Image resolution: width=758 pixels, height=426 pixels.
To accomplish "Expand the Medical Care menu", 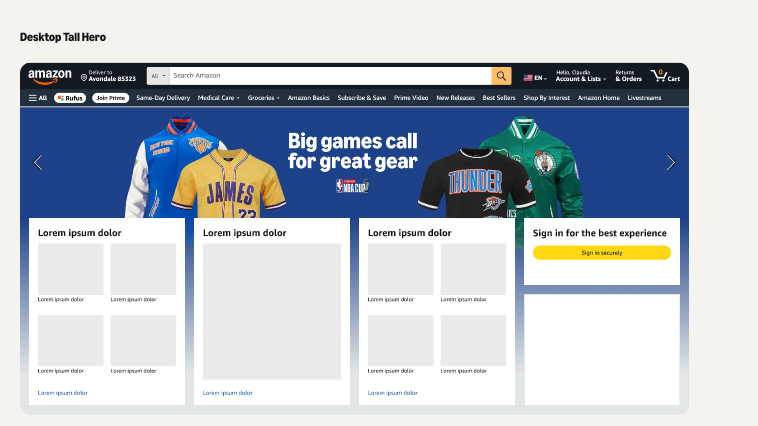I will tap(219, 98).
